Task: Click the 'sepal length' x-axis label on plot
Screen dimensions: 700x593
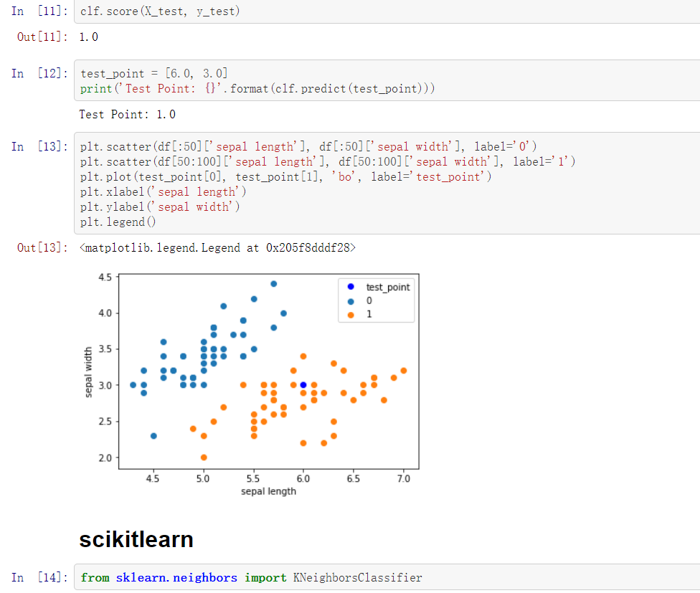Action: 268,491
